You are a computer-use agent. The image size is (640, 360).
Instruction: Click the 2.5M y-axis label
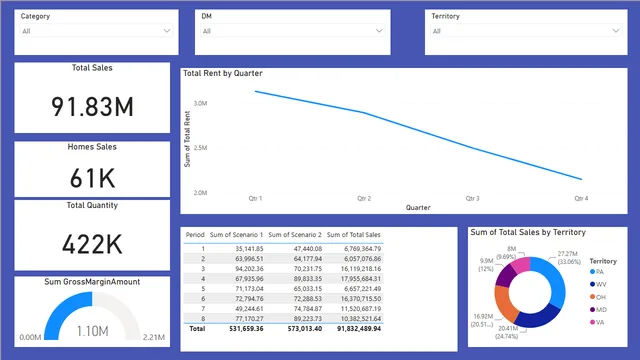(x=200, y=148)
